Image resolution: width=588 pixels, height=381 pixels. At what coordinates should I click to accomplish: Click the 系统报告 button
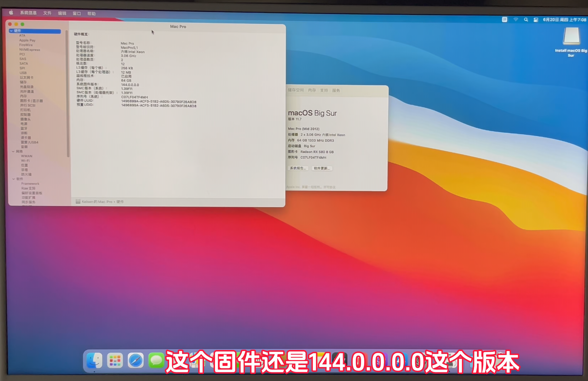(x=298, y=168)
